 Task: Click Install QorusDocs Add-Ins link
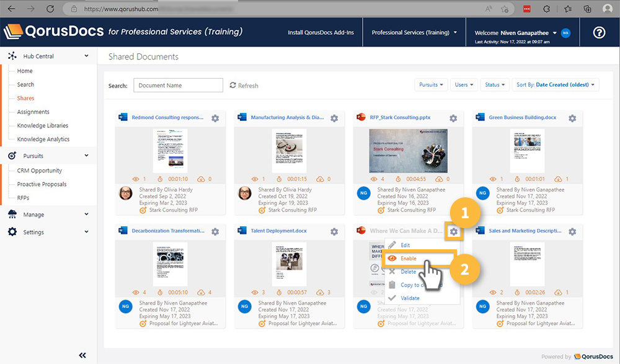(x=321, y=32)
